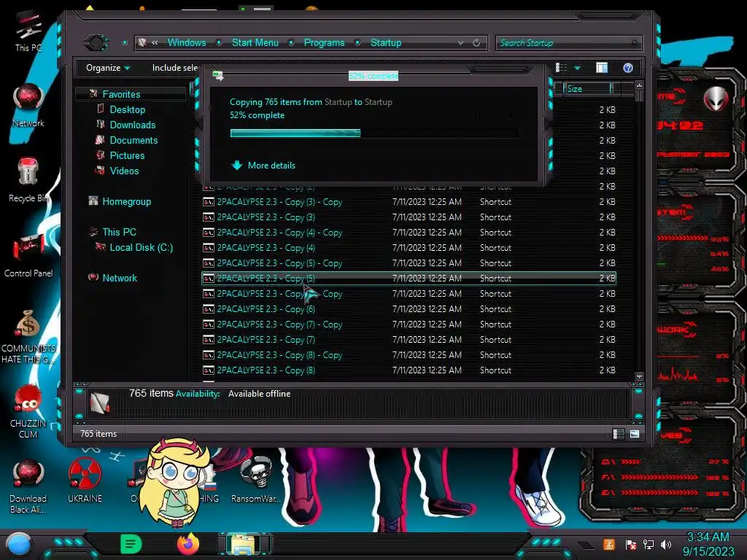Click the file list scrollbar up arrow
The height and width of the screenshot is (560, 747).
(639, 85)
